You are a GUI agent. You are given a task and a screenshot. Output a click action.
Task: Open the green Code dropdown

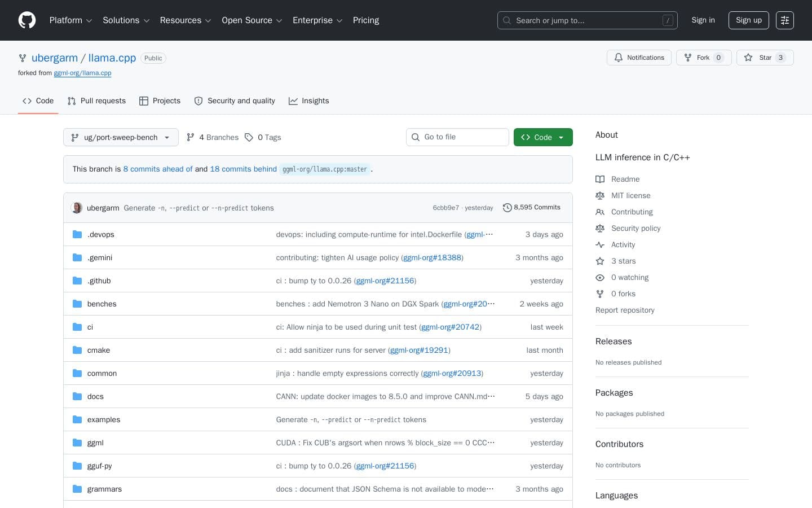click(542, 137)
